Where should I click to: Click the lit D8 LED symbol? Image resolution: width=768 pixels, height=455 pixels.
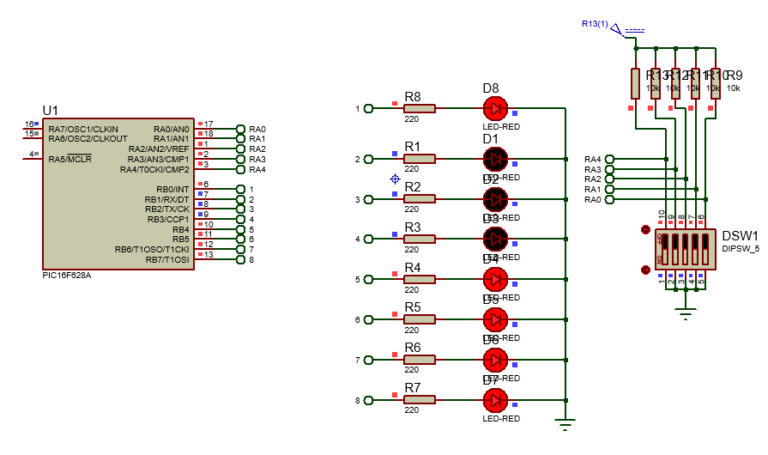[495, 108]
